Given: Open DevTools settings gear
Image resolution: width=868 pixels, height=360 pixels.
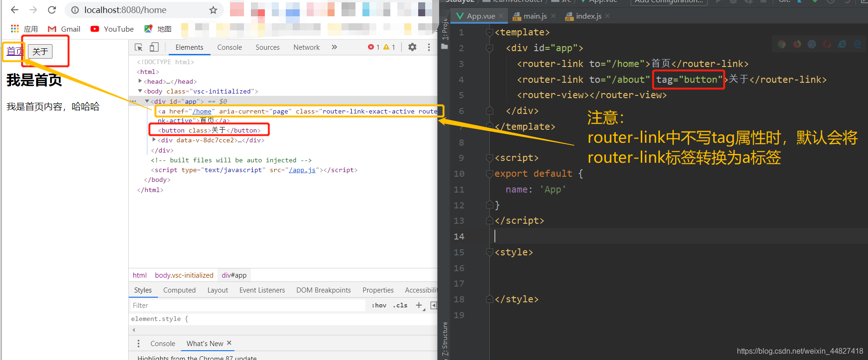Looking at the screenshot, I should (412, 47).
